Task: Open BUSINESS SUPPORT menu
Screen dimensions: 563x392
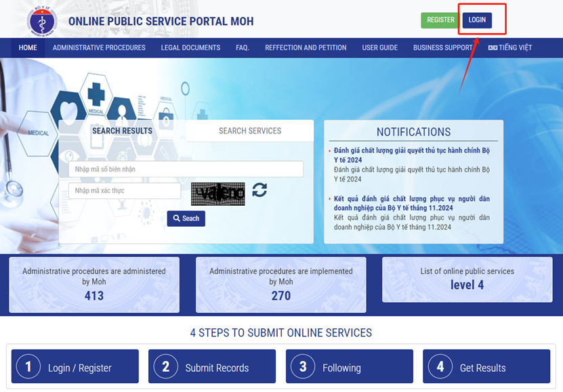Action: [442, 47]
